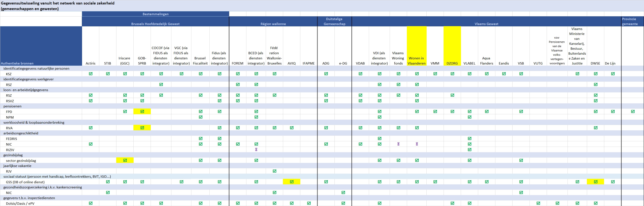
Task: Select kankerscreening NIC checkmark under e-DG column
Action: pos(343,192)
